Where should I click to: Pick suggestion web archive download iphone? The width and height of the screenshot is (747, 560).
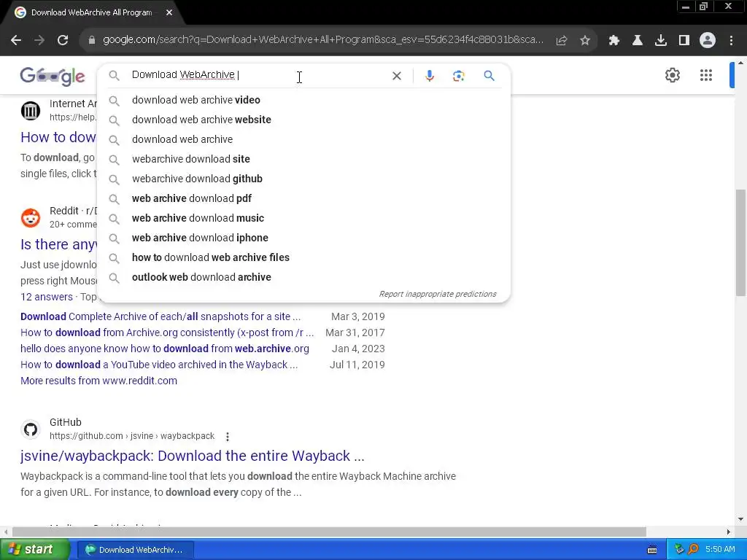tap(304, 238)
